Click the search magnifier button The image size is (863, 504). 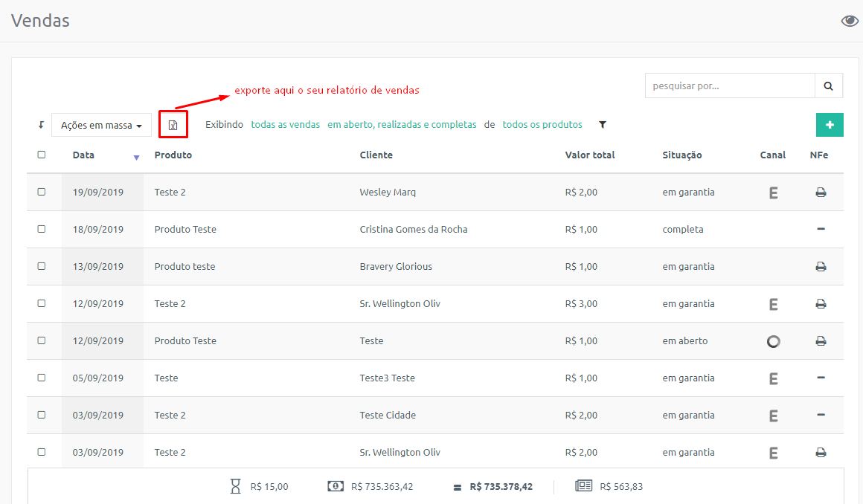[x=828, y=85]
